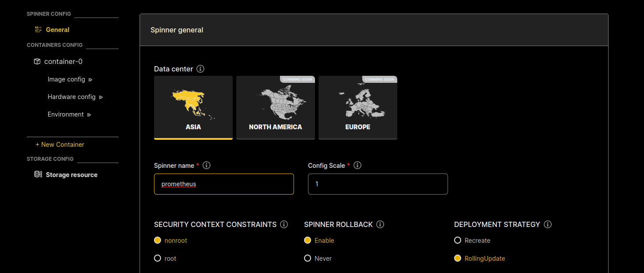Click the container-0 cube icon
This screenshot has width=644, height=273.
(x=37, y=61)
